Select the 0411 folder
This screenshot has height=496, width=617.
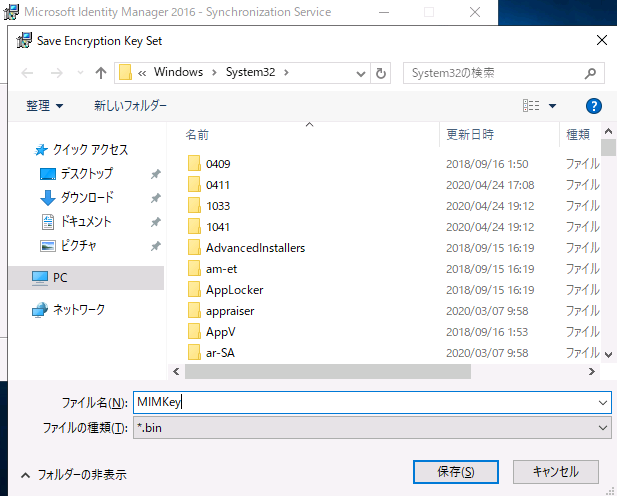coord(218,185)
